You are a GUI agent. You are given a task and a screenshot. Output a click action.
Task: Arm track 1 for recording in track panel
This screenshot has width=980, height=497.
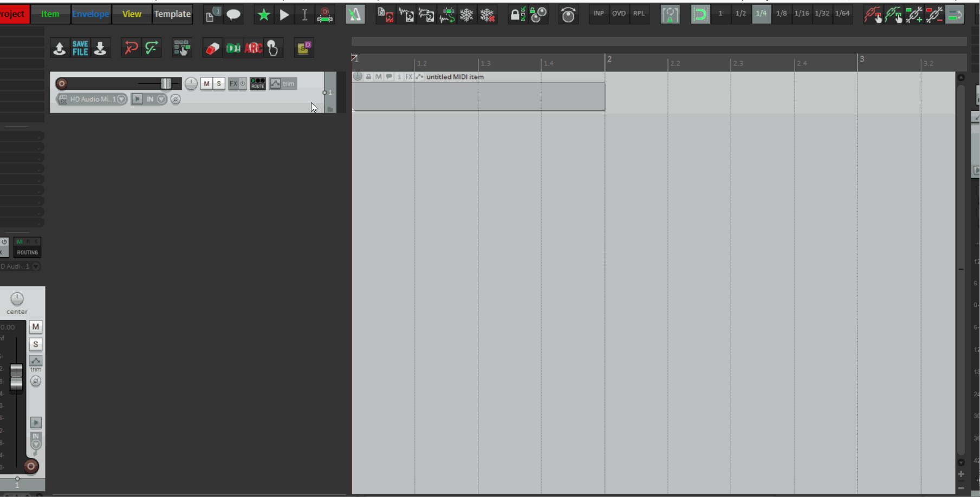pyautogui.click(x=62, y=83)
